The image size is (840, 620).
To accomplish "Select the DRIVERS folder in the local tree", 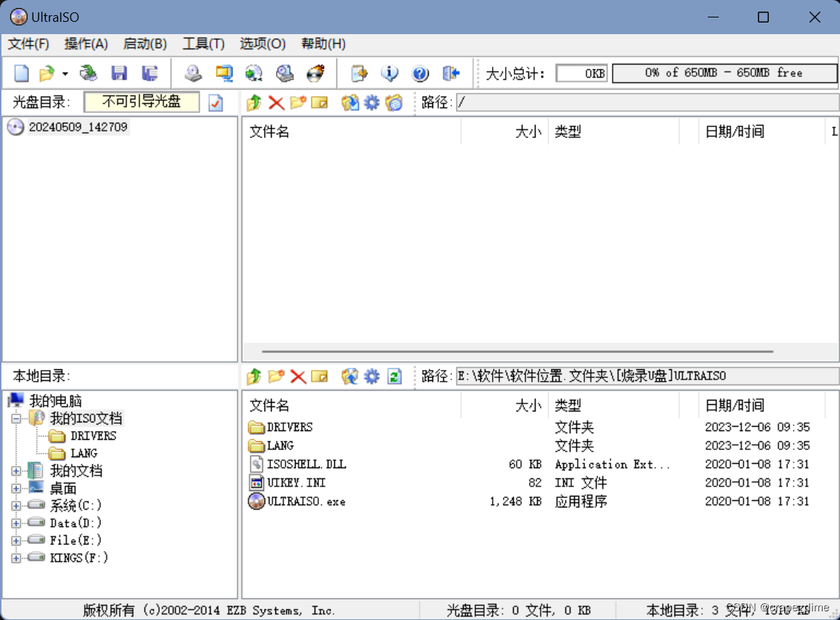I will 93,436.
